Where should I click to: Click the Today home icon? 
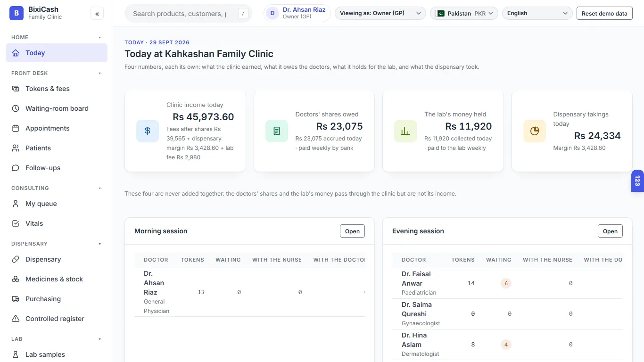[x=16, y=53]
